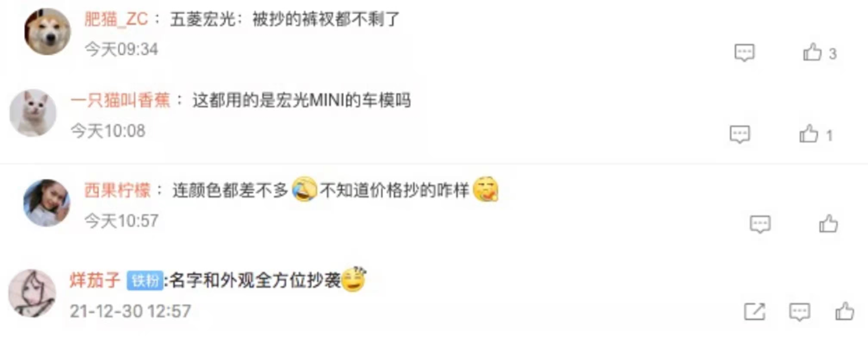Screen dimensions: 868x345
Task: Reply to 肥猫_ZC's comment
Action: coord(744,53)
